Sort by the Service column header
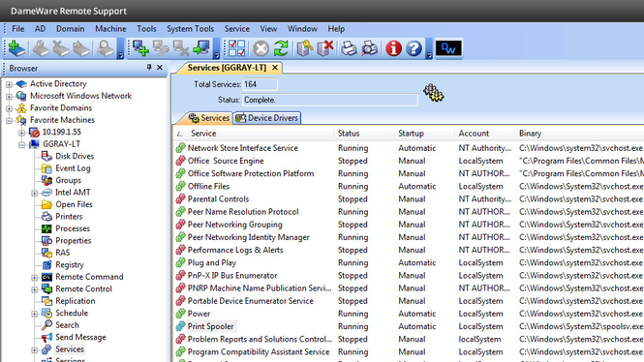 tap(203, 134)
